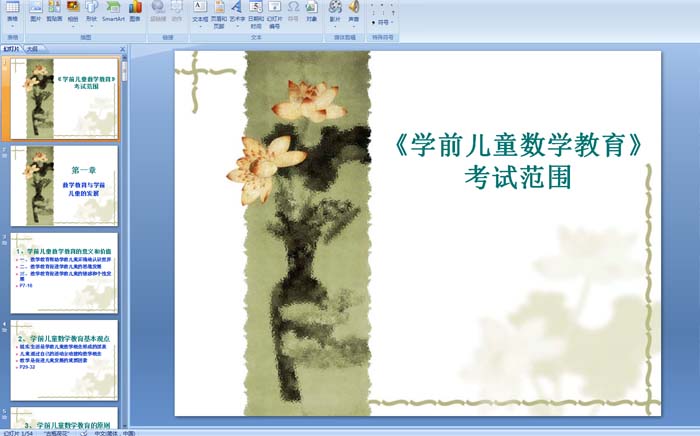This screenshot has height=436, width=700.
Task: Open header and footer settings
Action: (219, 13)
